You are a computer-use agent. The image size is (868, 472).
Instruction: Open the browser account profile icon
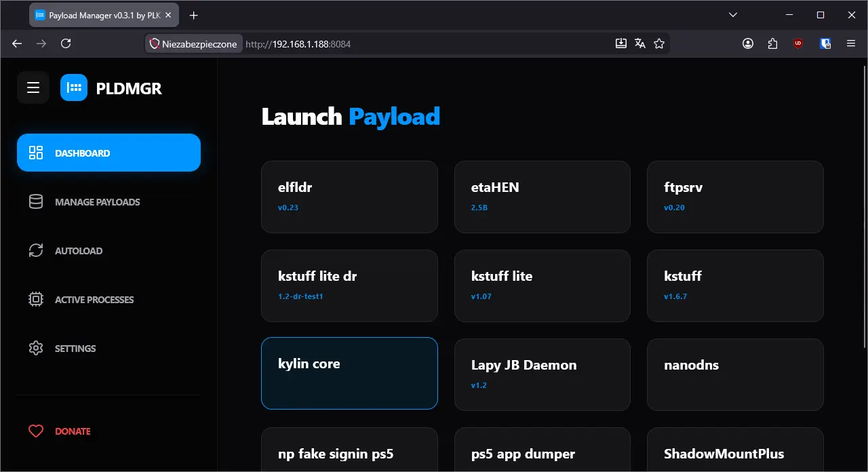(748, 43)
